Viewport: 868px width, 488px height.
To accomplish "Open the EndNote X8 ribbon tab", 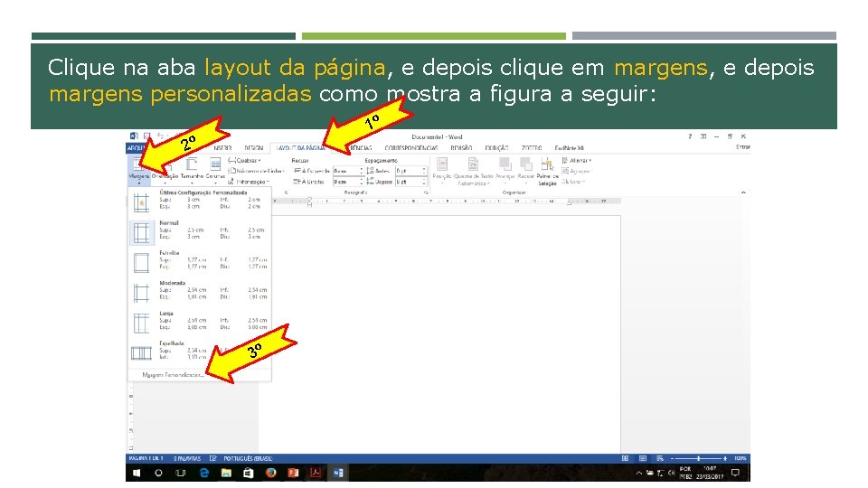I will tap(569, 147).
